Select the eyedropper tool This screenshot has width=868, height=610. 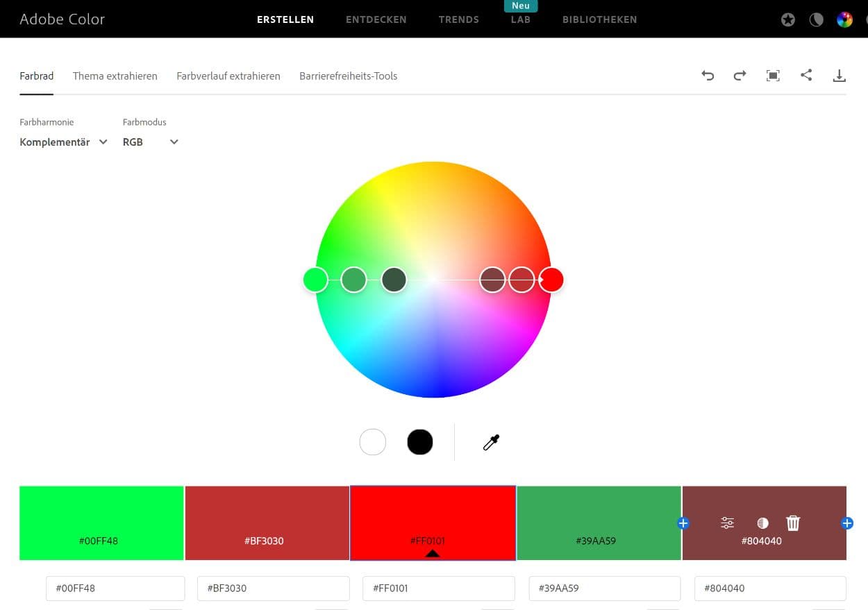[491, 442]
